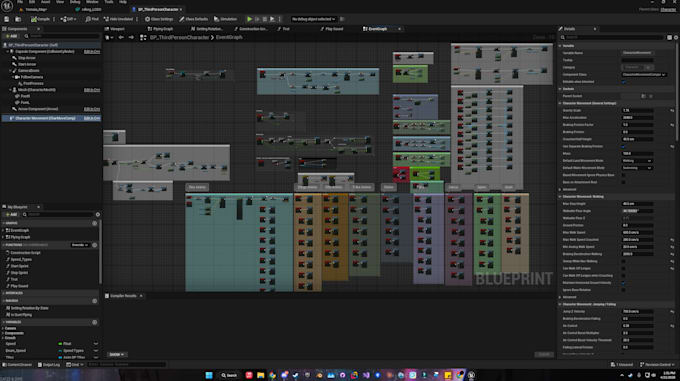This screenshot has height=381, width=680.
Task: Toggle Based Movement Ignore Physics Base checkbox
Action: [x=624, y=175]
